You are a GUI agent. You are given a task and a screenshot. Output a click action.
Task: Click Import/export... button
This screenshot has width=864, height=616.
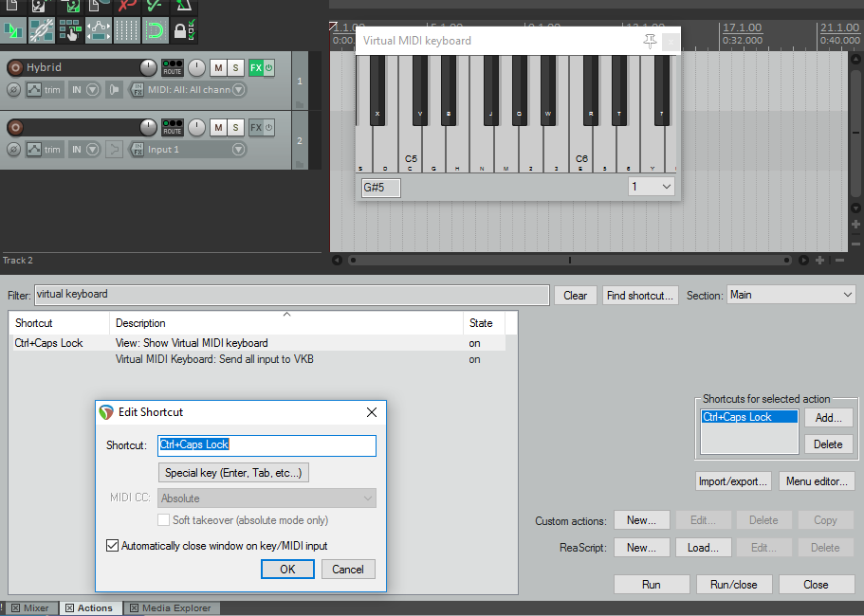(733, 481)
